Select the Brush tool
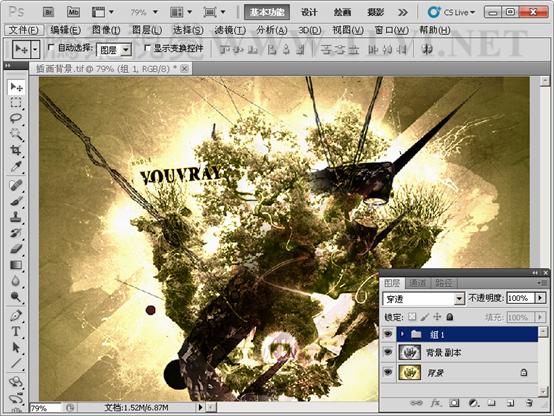The width and height of the screenshot is (554, 416). click(16, 200)
